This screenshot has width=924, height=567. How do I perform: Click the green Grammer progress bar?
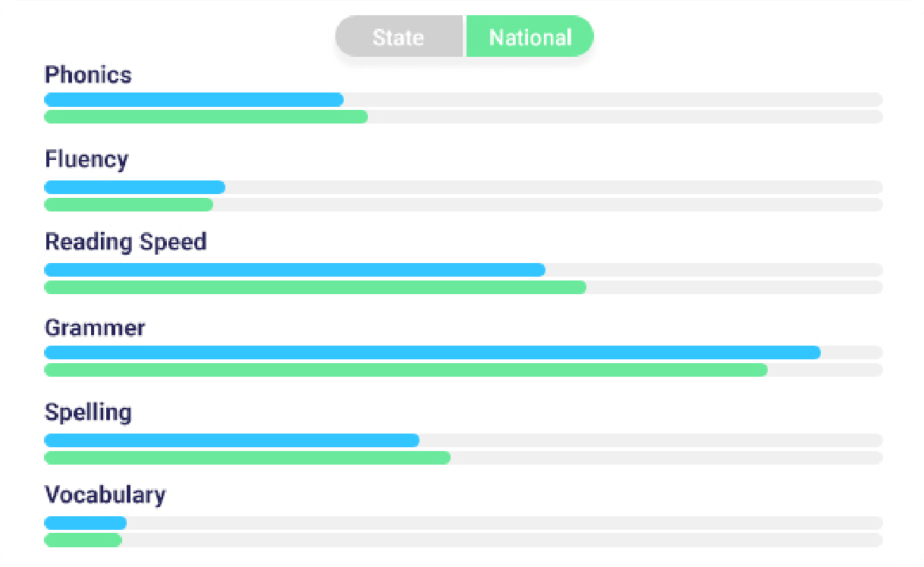[406, 370]
